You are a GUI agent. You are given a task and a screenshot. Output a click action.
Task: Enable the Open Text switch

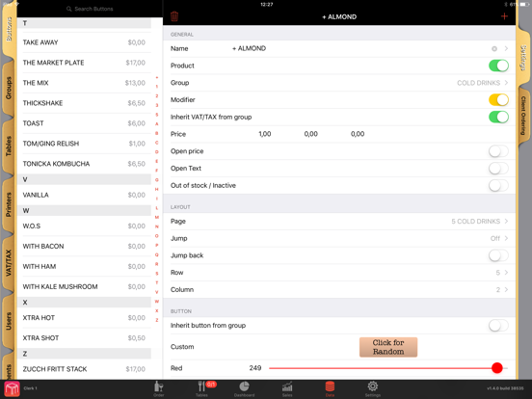498,169
